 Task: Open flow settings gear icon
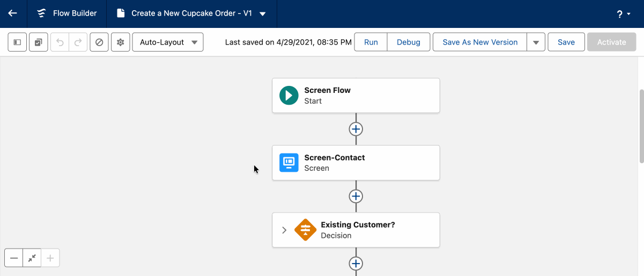click(121, 42)
